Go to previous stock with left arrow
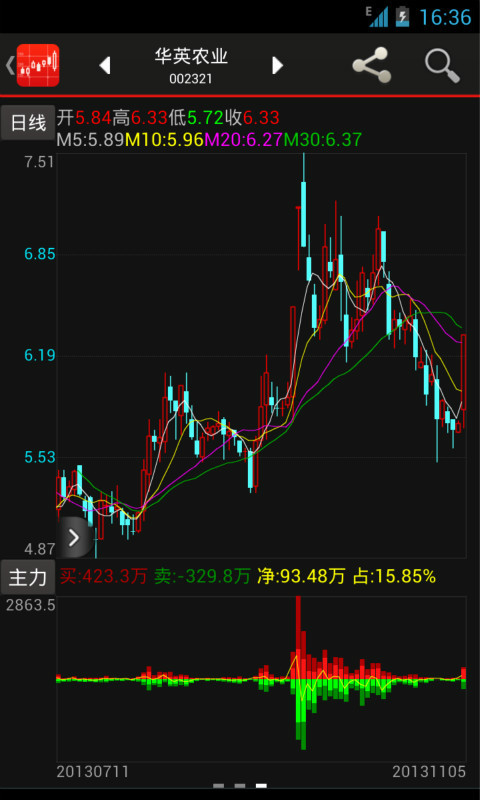 (105, 65)
